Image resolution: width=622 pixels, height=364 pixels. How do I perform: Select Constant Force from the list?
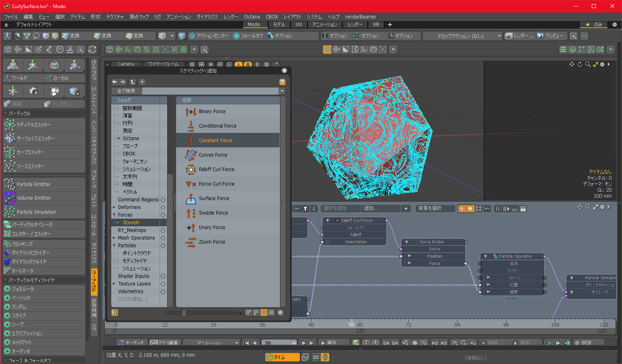click(x=216, y=141)
